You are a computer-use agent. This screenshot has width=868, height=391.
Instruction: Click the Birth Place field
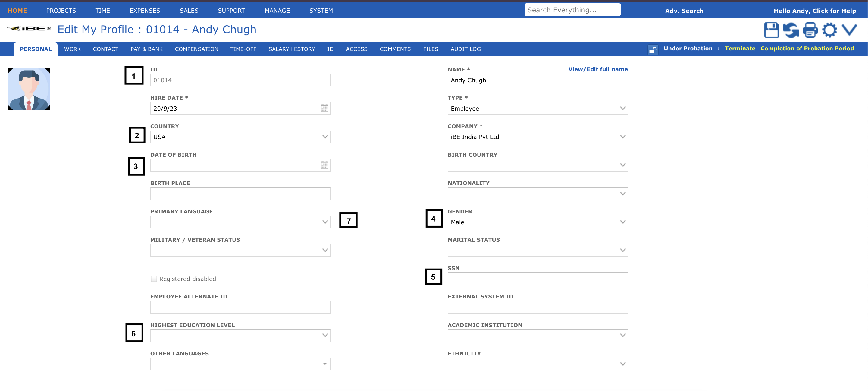pyautogui.click(x=240, y=194)
